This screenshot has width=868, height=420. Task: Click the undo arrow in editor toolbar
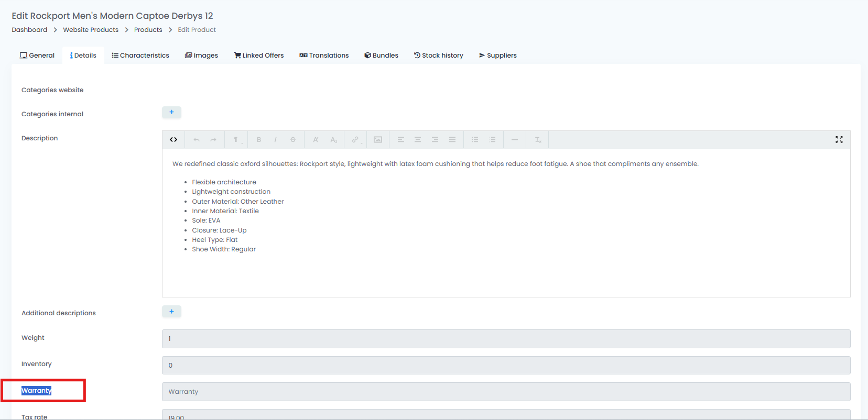197,140
